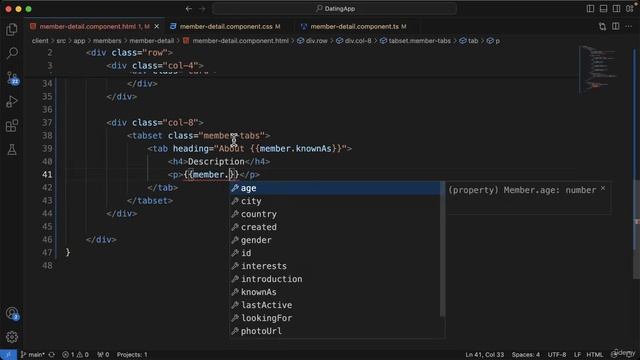Click 'members' breadcrumb segment
This screenshot has height=360, width=640.
coord(107,41)
